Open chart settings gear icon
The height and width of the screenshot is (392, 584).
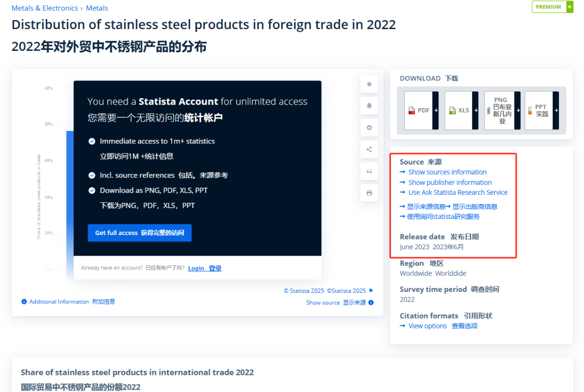pyautogui.click(x=369, y=128)
